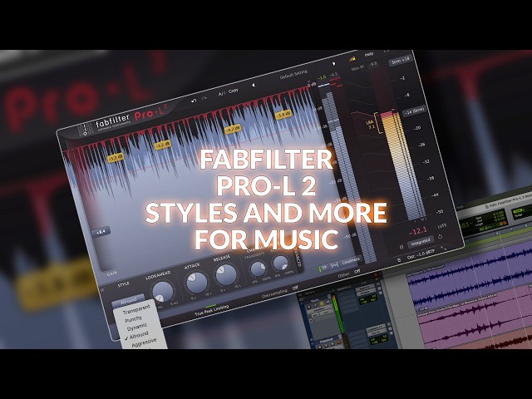
Task: Select Dynamic style from menu
Action: coord(137,327)
